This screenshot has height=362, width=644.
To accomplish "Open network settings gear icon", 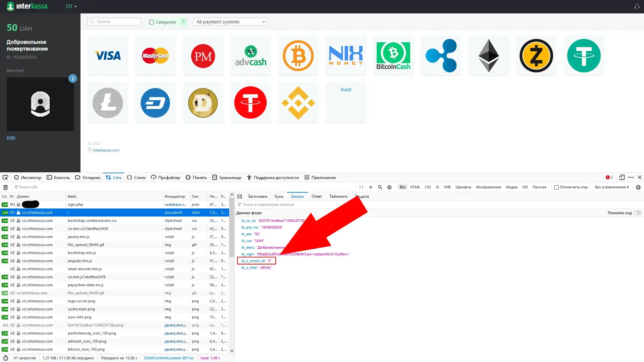I will coord(638,187).
